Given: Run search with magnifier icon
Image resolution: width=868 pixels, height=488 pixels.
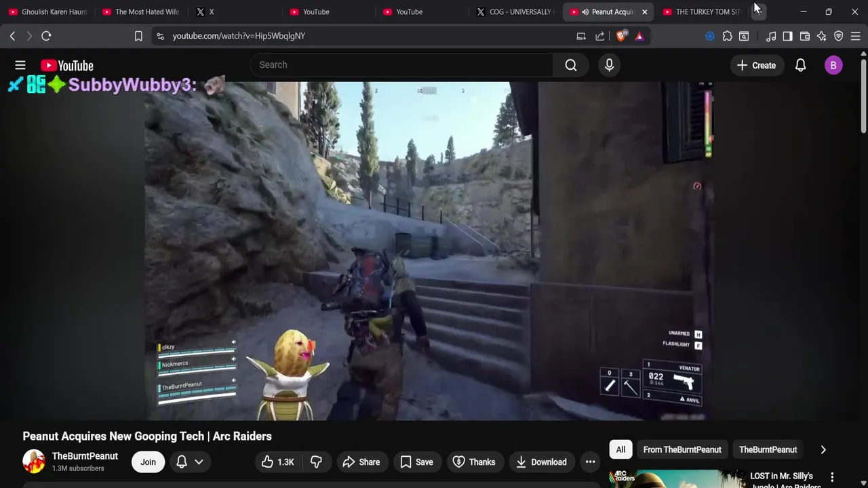Looking at the screenshot, I should tap(571, 65).
